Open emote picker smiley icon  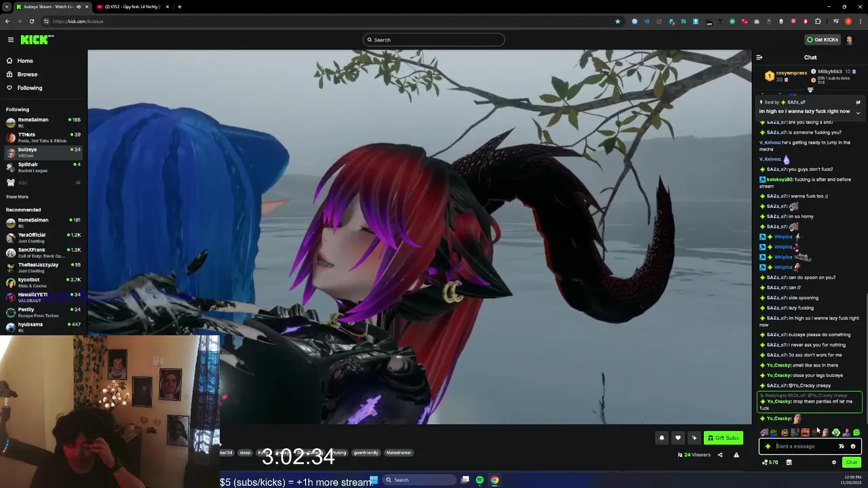click(853, 447)
